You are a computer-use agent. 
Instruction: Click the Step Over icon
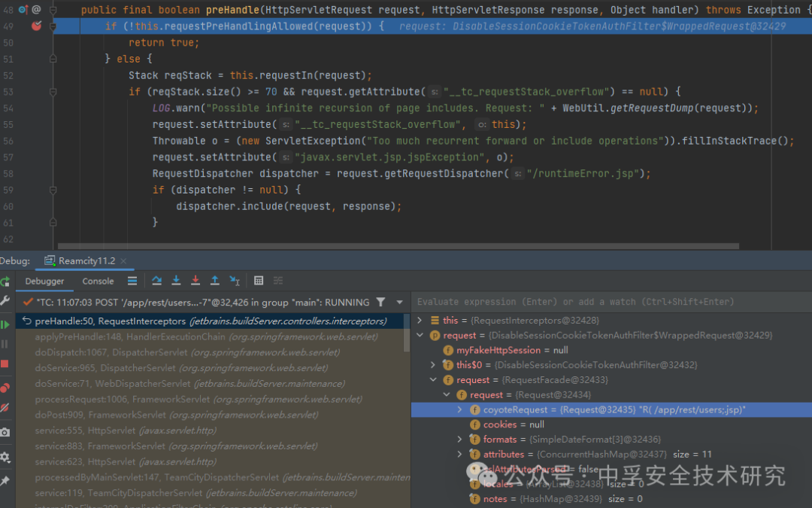click(157, 281)
